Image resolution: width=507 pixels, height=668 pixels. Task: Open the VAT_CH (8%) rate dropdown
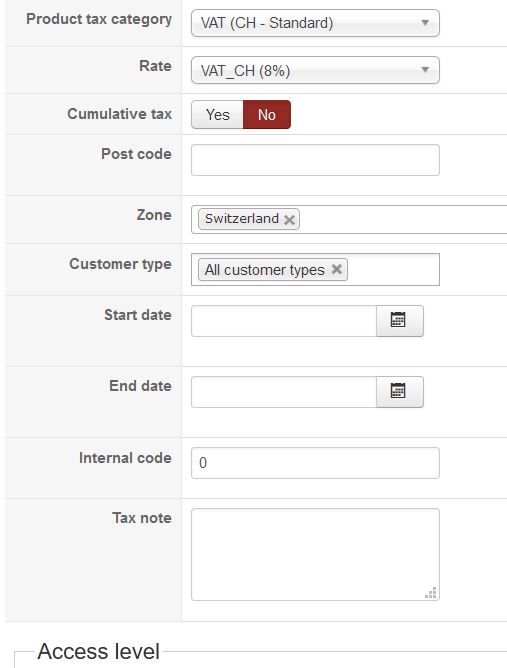315,70
